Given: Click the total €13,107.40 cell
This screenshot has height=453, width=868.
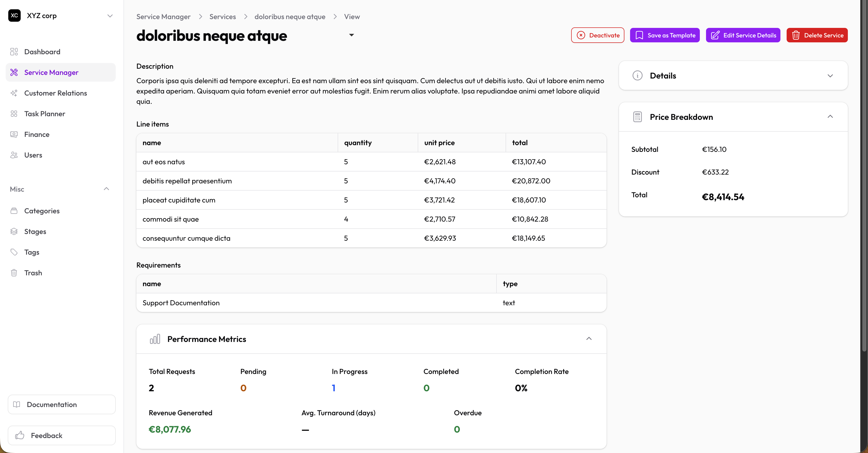Looking at the screenshot, I should pos(529,162).
